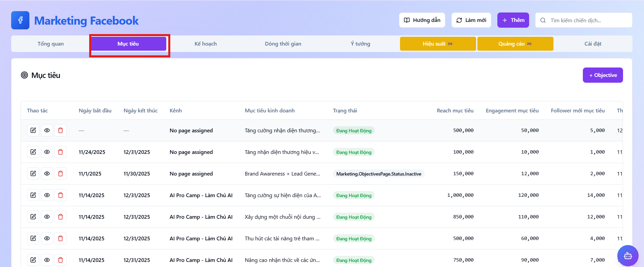Open the Kế hoạch tab

[205, 44]
